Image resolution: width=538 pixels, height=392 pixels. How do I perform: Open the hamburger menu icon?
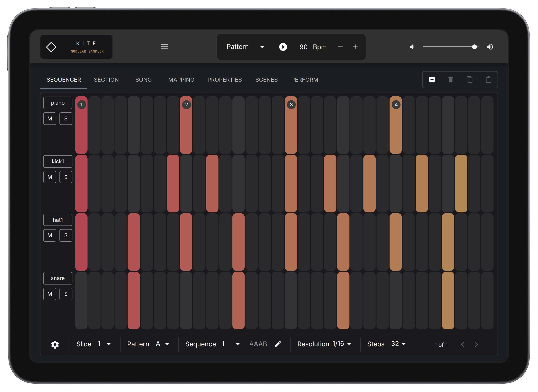pos(164,47)
